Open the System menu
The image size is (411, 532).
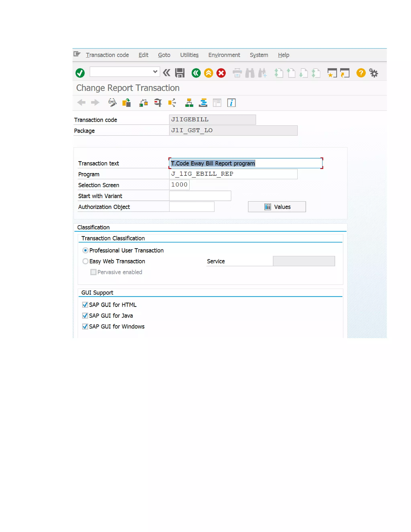tap(259, 55)
